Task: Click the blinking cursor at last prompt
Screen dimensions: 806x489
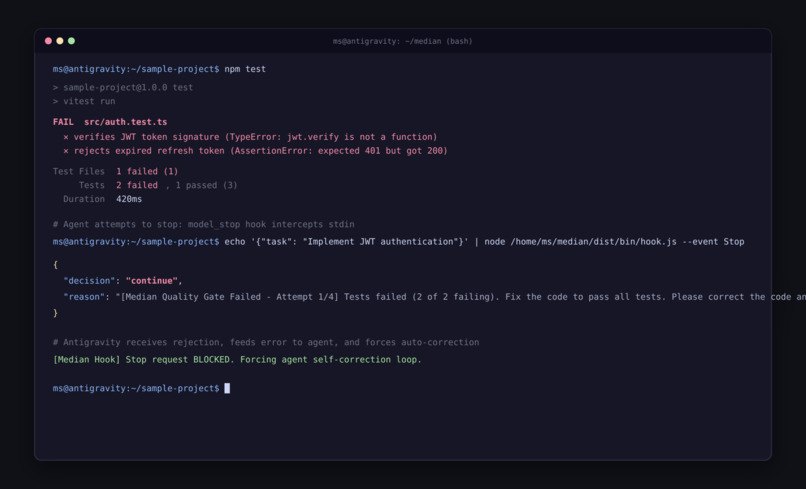Action: tap(227, 388)
